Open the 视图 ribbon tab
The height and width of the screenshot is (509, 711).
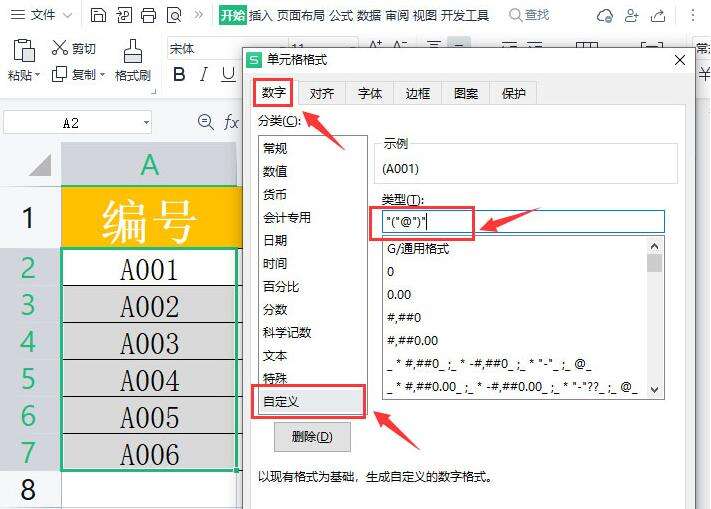tap(425, 15)
